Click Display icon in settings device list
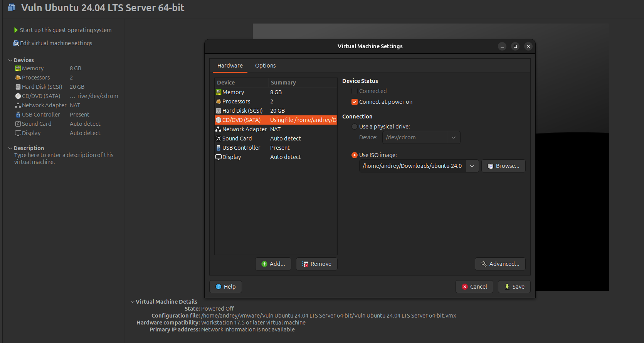644x343 pixels. (219, 157)
